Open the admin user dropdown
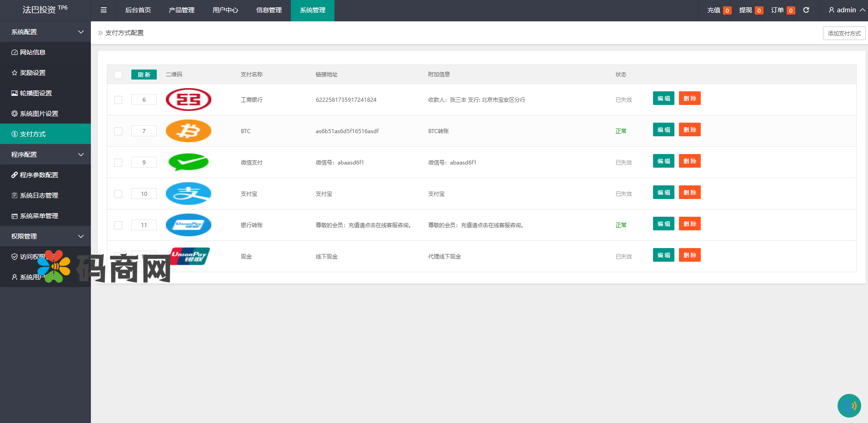Screen dimensions: 868x423 (x=846, y=10)
